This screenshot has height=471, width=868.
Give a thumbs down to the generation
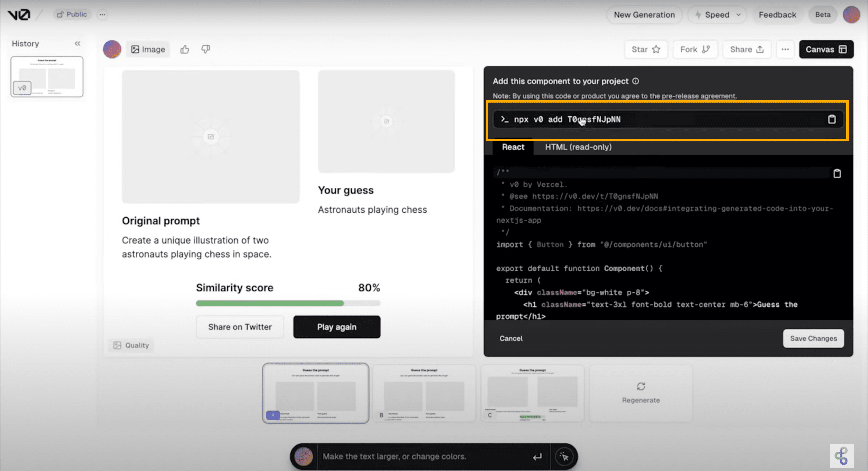pyautogui.click(x=206, y=49)
